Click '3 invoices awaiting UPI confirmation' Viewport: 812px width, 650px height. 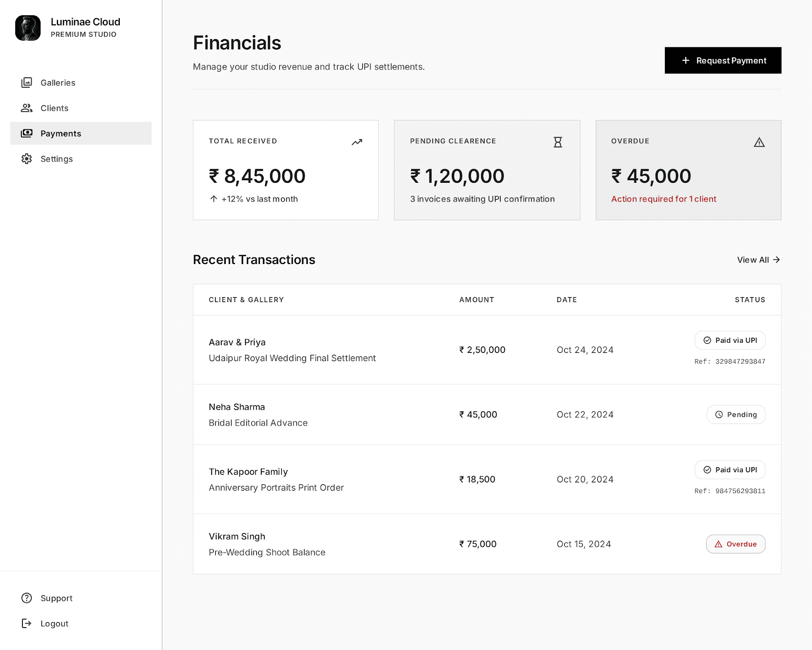pos(483,199)
